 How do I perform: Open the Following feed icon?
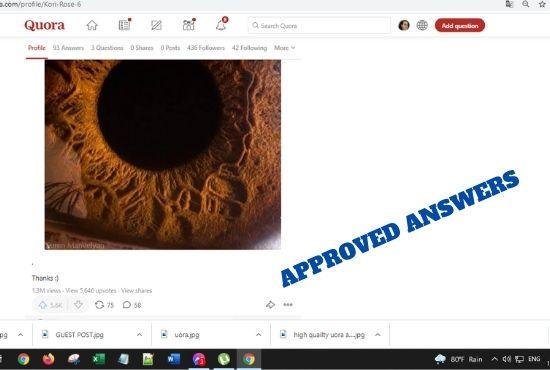[x=125, y=25]
